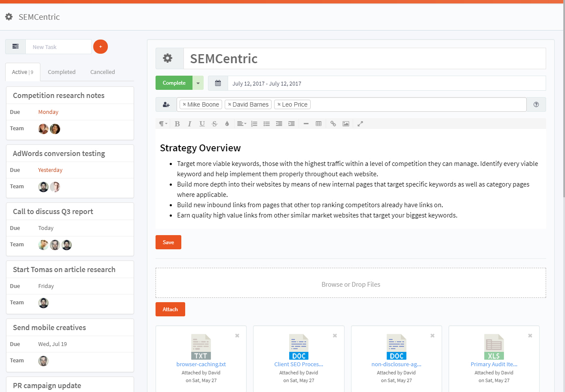The height and width of the screenshot is (392, 565).
Task: Remove the browser-caching.txt attachment
Action: (x=237, y=336)
